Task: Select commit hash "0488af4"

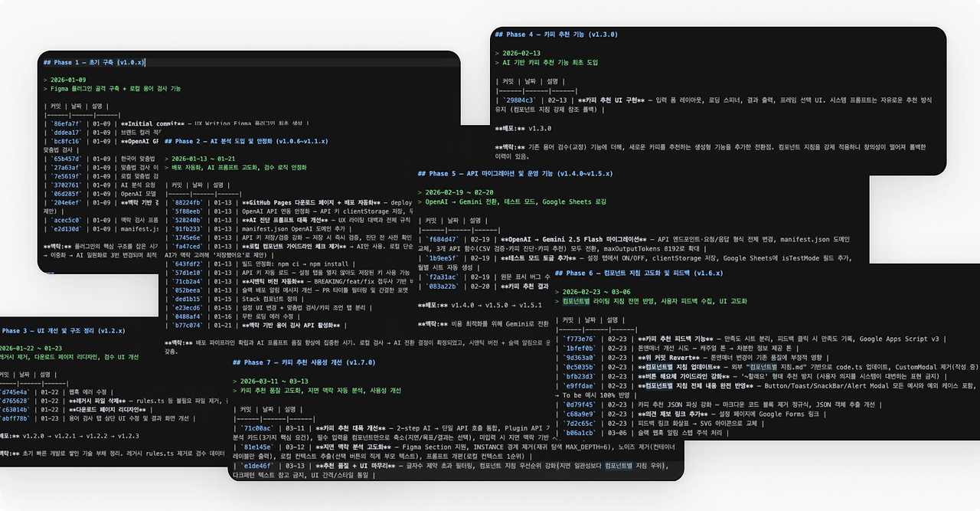Action: click(188, 316)
